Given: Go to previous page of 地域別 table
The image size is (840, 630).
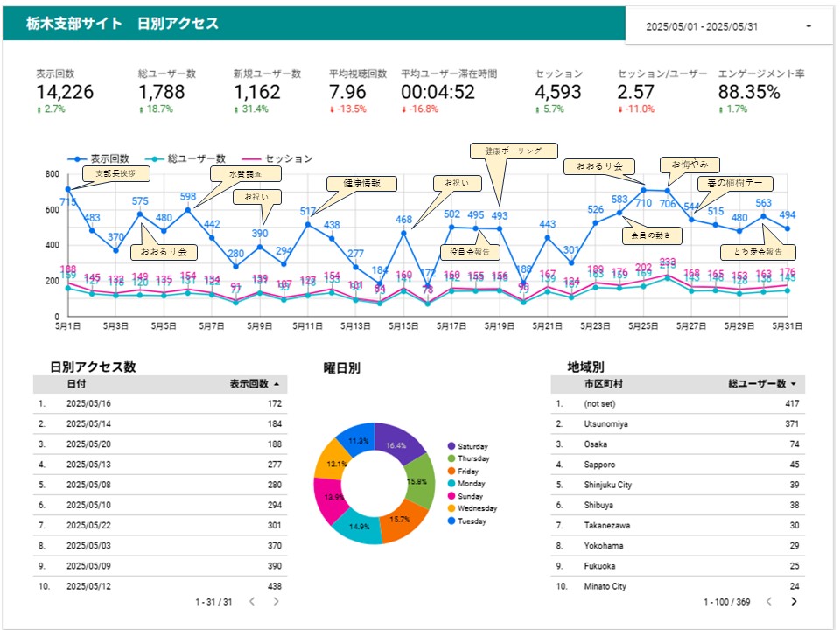Looking at the screenshot, I should coord(767,602).
